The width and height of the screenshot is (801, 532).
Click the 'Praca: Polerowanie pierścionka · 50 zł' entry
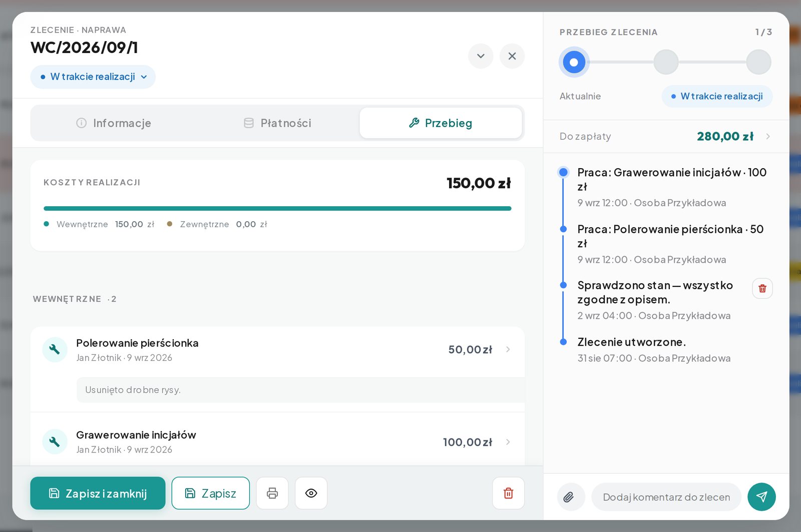tap(670, 236)
